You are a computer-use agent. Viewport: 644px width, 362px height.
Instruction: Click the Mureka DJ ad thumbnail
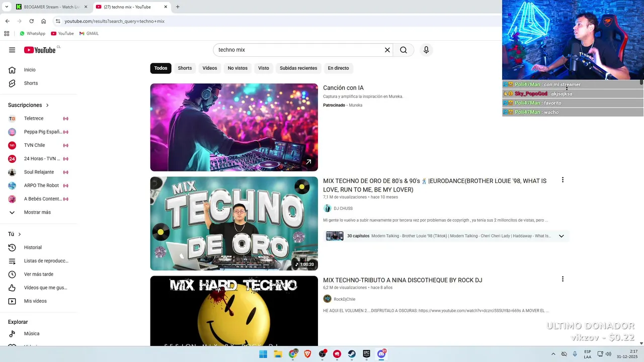tap(234, 127)
